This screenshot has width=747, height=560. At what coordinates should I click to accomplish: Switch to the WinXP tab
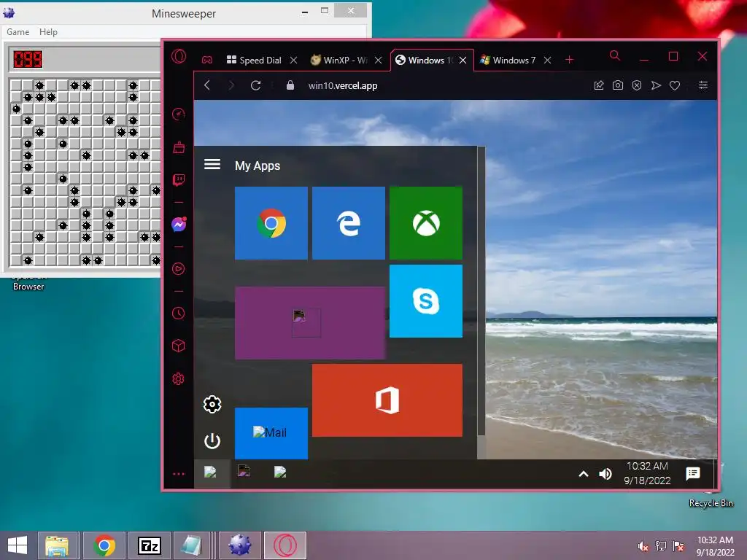345,60
